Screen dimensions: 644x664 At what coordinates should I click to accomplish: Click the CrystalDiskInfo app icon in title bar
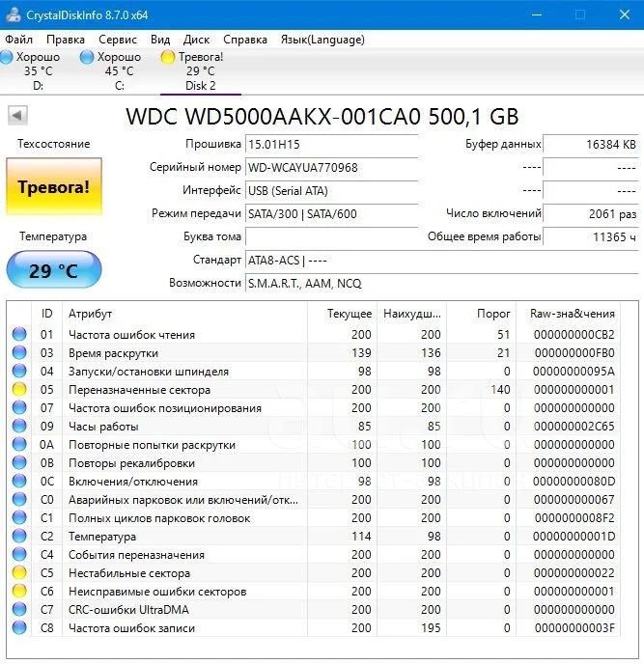14,14
